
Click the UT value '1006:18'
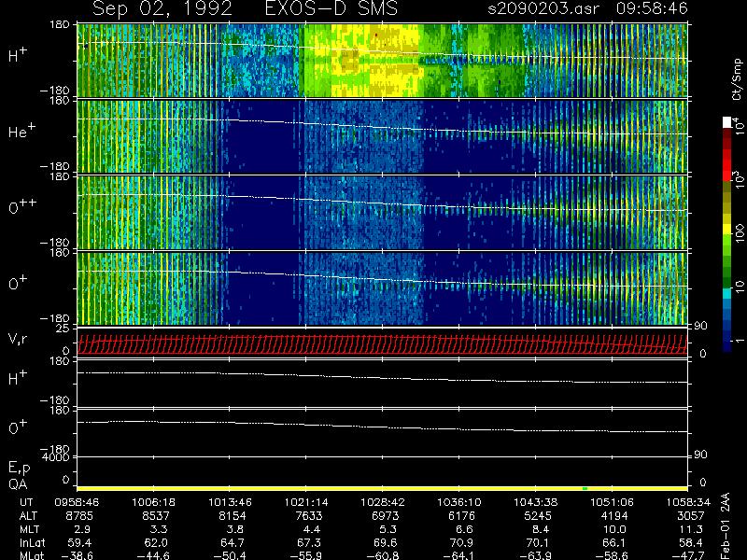(153, 502)
